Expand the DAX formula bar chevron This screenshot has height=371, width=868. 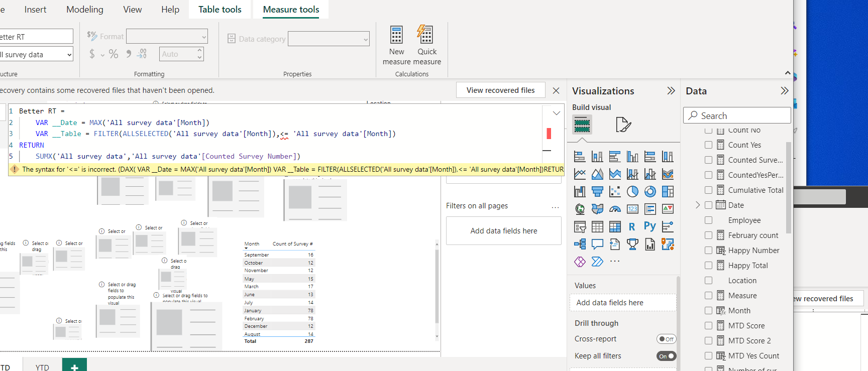556,113
